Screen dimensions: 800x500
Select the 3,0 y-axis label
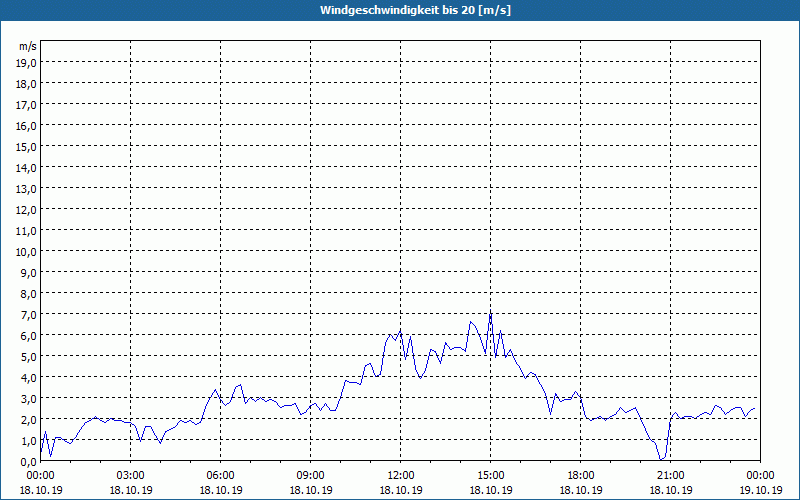pos(30,398)
